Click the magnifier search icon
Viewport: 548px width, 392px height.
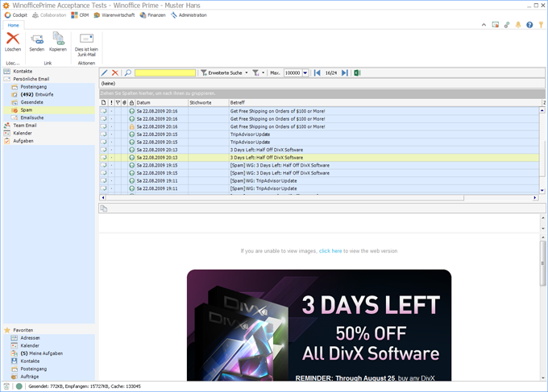tap(128, 72)
